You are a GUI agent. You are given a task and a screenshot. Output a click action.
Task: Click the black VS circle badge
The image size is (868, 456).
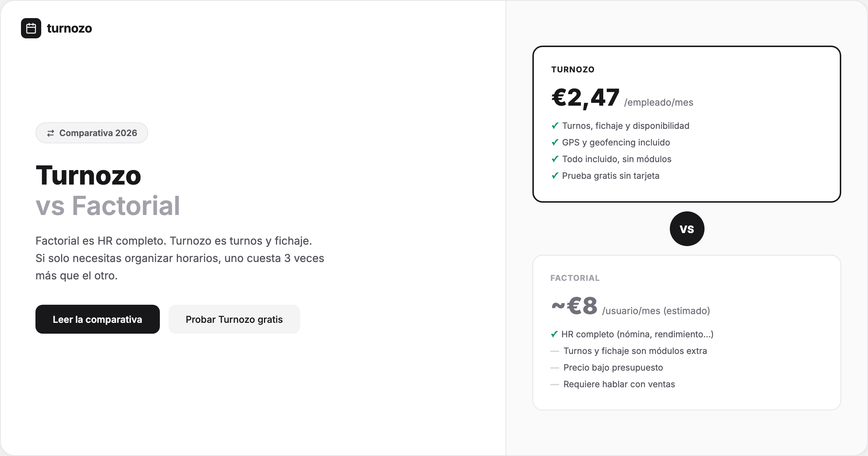(x=686, y=229)
